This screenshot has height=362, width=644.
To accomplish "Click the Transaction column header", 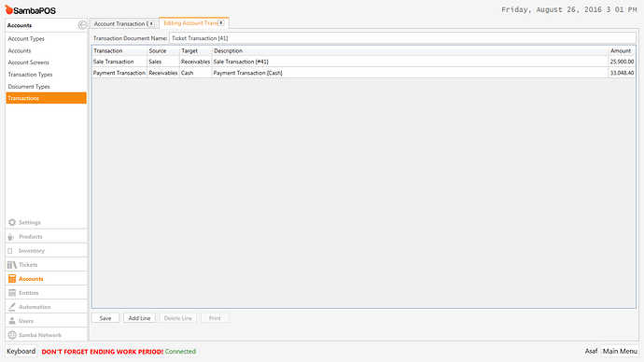I will (119, 51).
